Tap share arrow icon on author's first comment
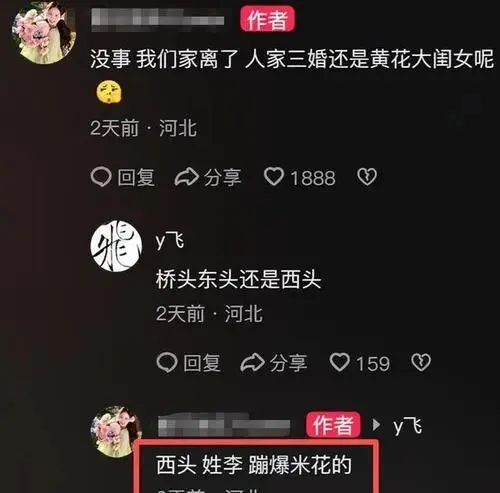The height and width of the screenshot is (493, 500). (187, 177)
